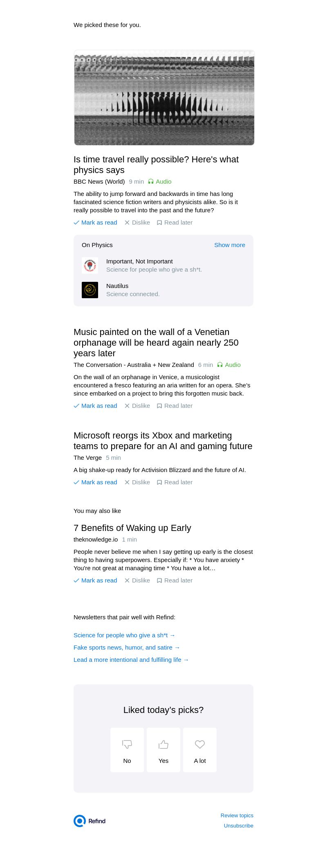327x868 pixels.
Task: Play audio for the time travel article
Action: click(x=160, y=182)
